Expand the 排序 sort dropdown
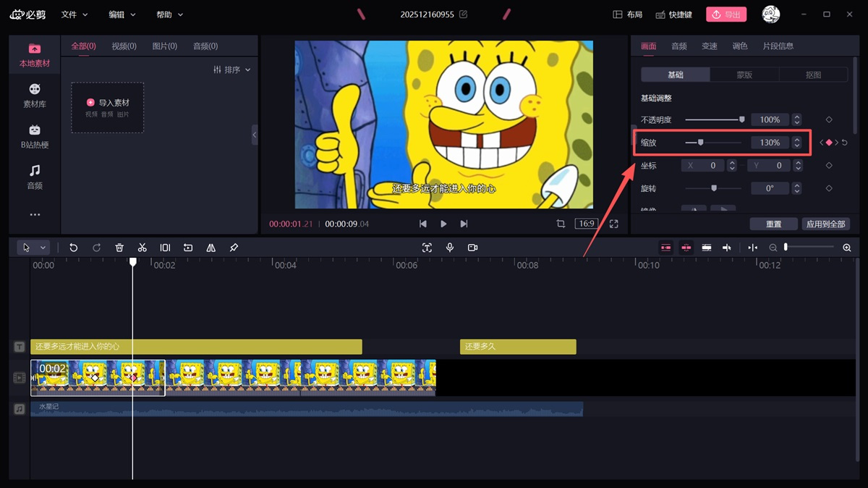The height and width of the screenshot is (488, 868). [232, 70]
